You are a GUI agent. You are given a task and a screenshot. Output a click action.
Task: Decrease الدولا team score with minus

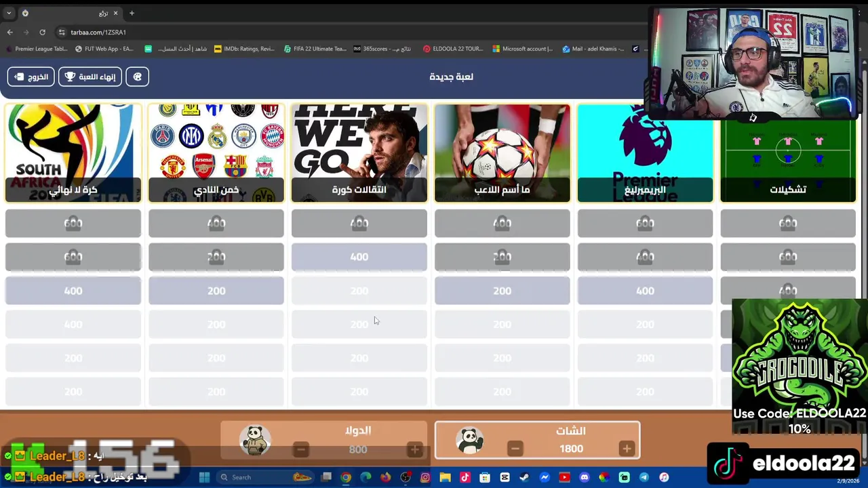301,449
